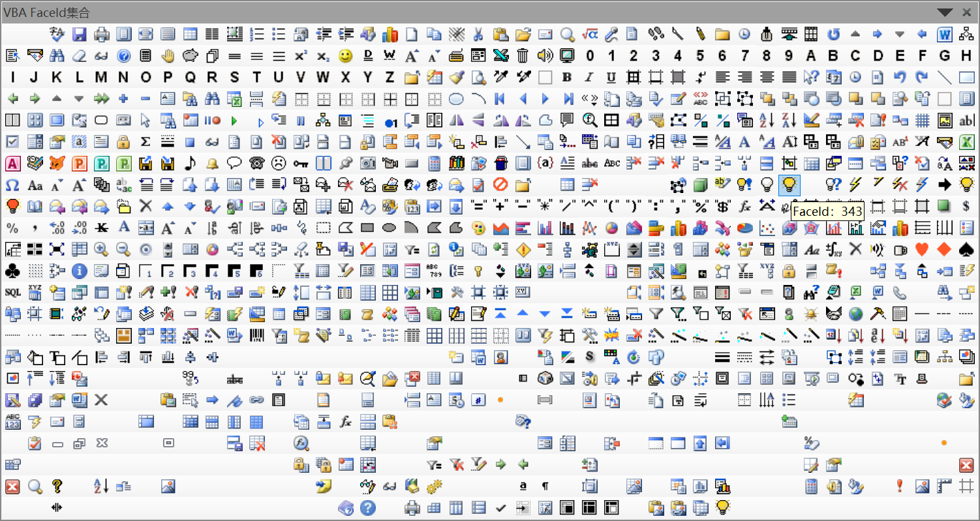Click the red prohibition (no entry) icon
This screenshot has width=980, height=521.
click(x=500, y=185)
